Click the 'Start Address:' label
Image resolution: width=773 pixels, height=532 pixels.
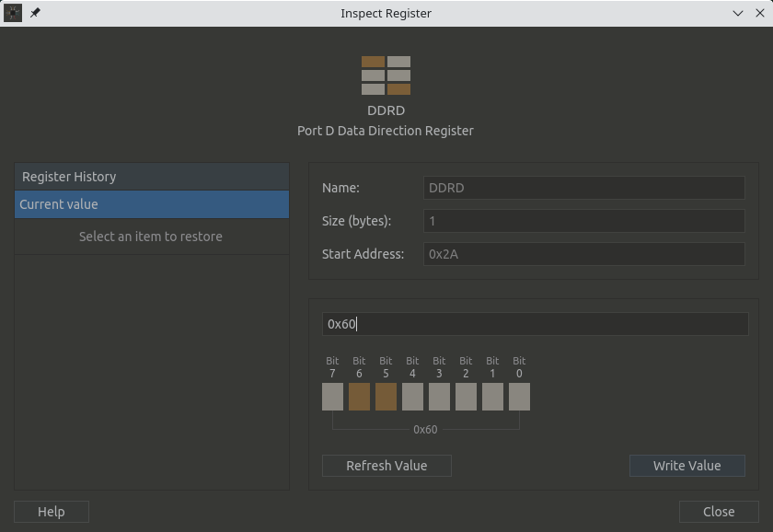(x=363, y=254)
